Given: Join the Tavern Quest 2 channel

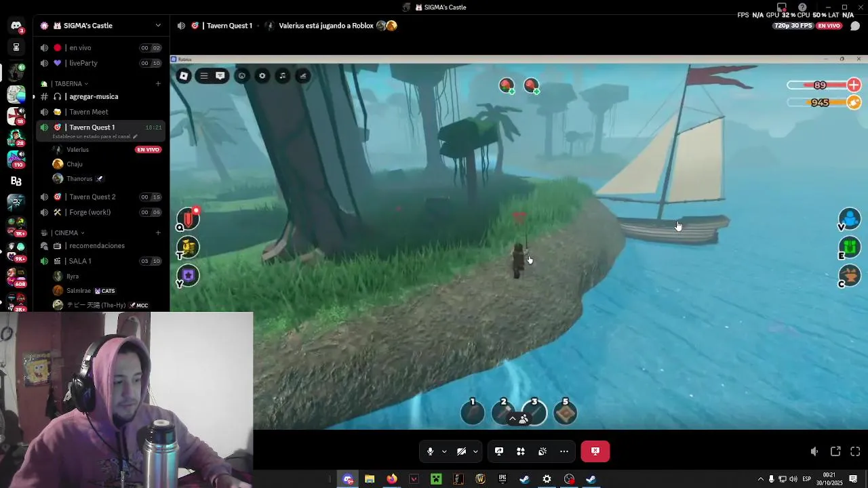Looking at the screenshot, I should pyautogui.click(x=101, y=197).
